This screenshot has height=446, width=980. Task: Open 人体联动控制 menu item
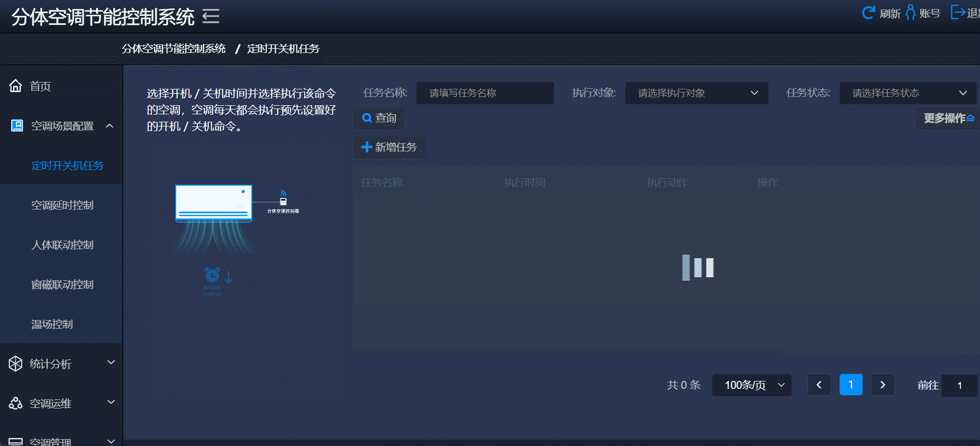(x=62, y=245)
